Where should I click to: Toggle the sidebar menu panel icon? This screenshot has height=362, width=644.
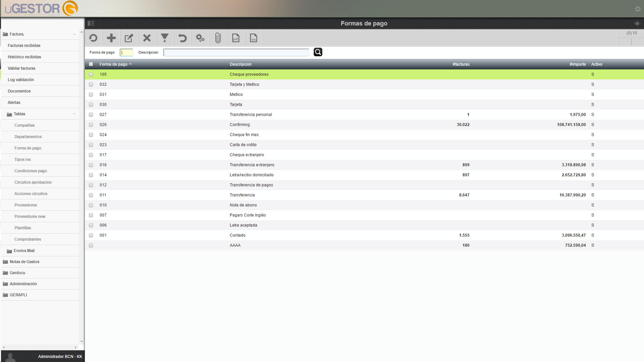coord(91,23)
